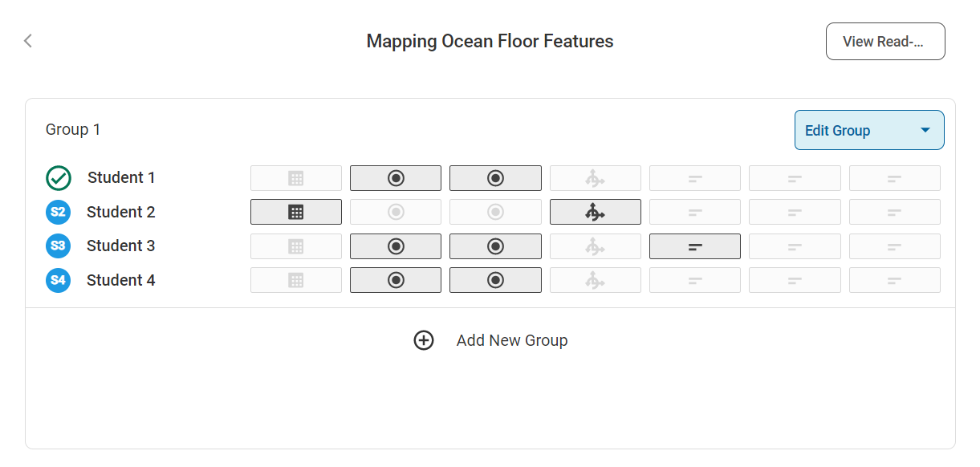Click Student 3's S3 avatar badge
This screenshot has width=980, height=467.
(x=59, y=246)
